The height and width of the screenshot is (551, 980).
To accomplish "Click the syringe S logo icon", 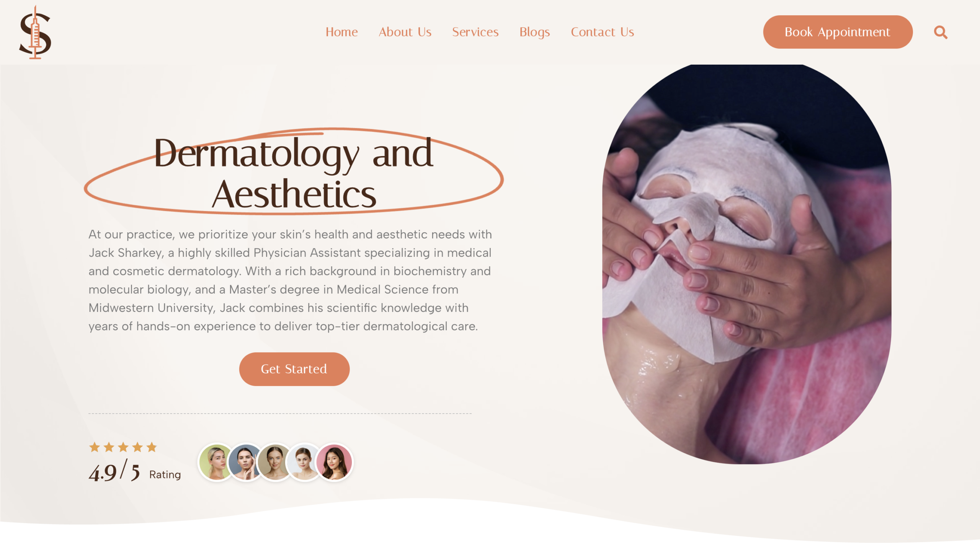I will [x=35, y=32].
